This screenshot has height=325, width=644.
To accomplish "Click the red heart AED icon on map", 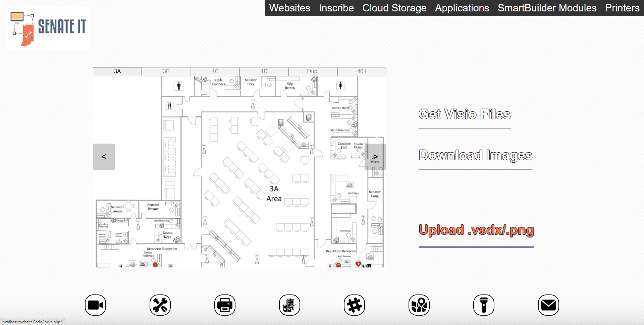I will pos(358,264).
